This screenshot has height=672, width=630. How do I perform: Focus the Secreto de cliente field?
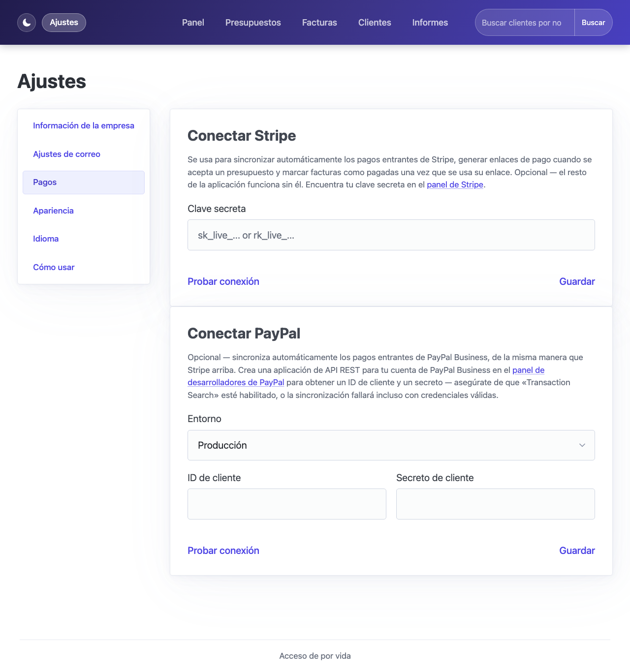[x=496, y=504]
